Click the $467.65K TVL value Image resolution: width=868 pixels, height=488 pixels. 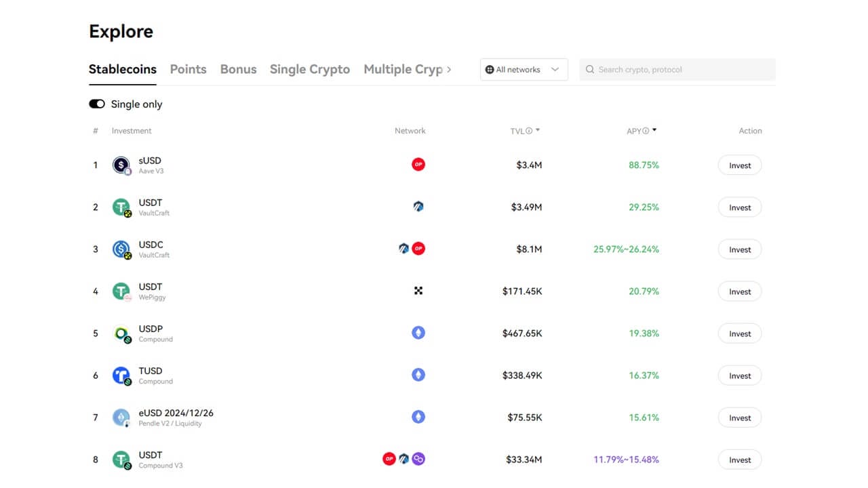pos(522,333)
